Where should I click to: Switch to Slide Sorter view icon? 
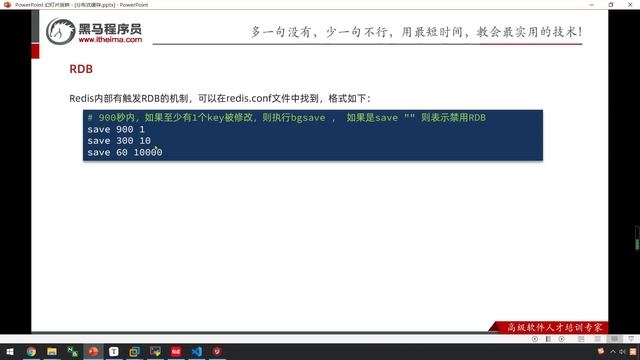point(598,339)
